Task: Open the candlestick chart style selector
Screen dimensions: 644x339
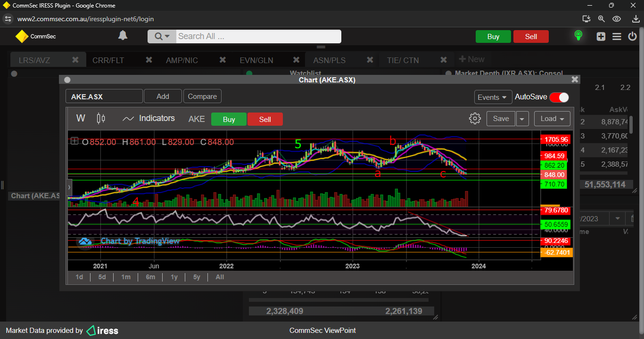Action: coord(101,118)
